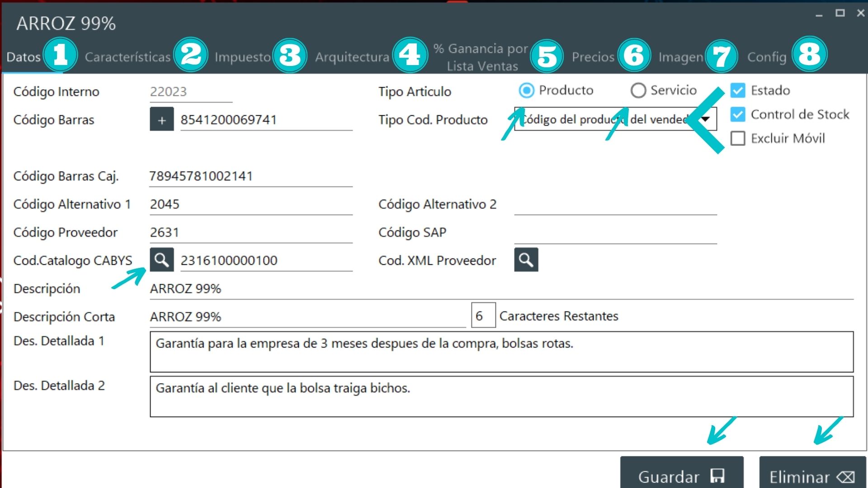Close the ARROZ 99% window
Screen dimensions: 868x488
click(860, 13)
